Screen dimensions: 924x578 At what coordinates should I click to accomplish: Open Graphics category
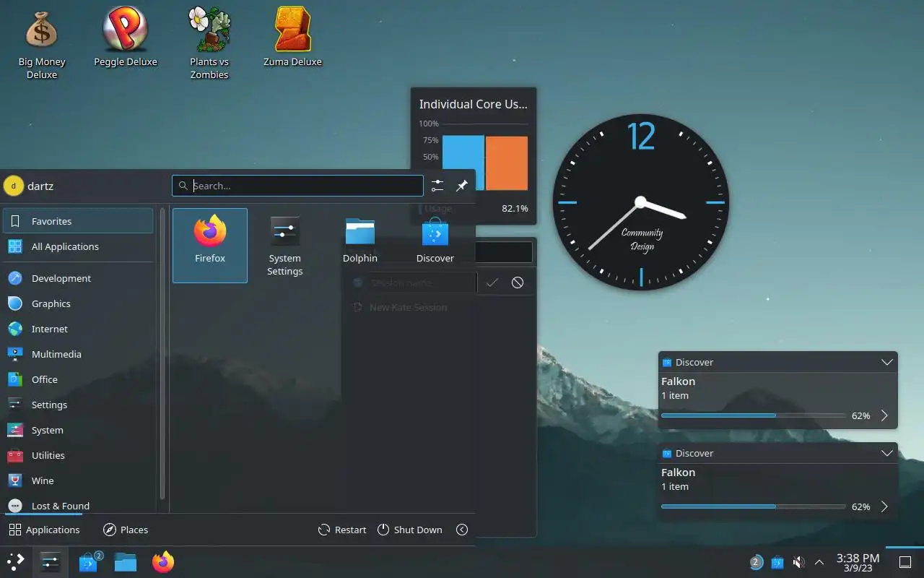(x=78, y=303)
